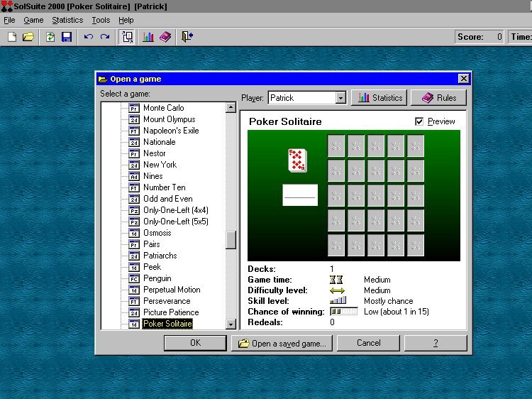The height and width of the screenshot is (399, 532).
Task: Select Nestor in the game list
Action: (x=155, y=153)
